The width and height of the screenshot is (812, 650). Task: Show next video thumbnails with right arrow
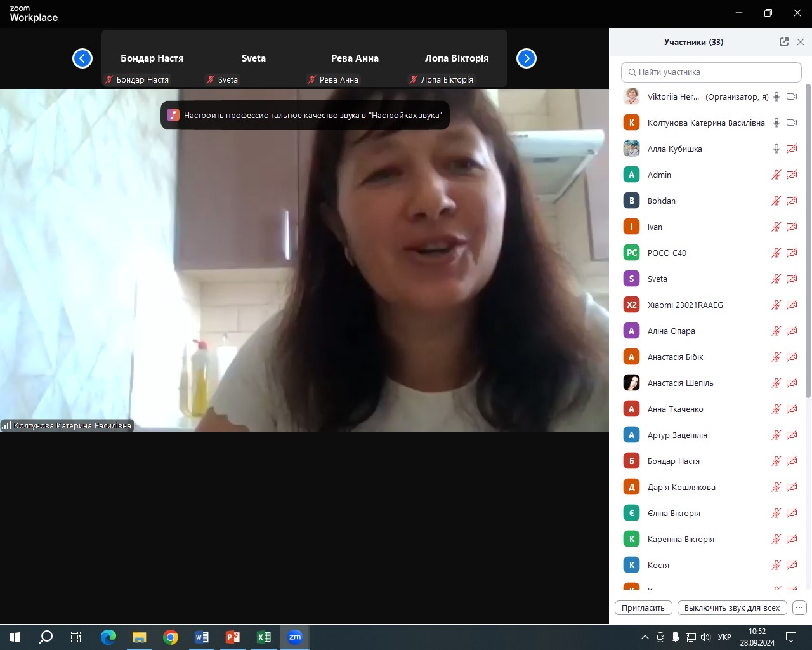(527, 58)
